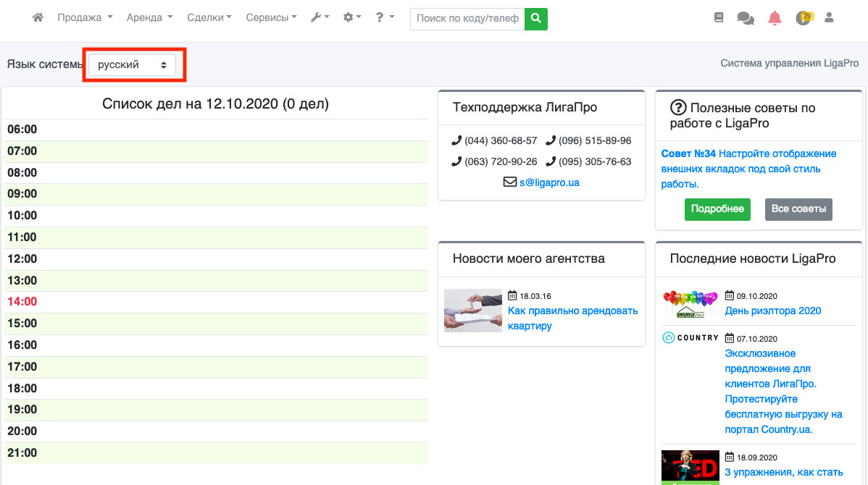Click the s@ligapro.ua email link
Screen dimensions: 868x485
click(x=549, y=183)
